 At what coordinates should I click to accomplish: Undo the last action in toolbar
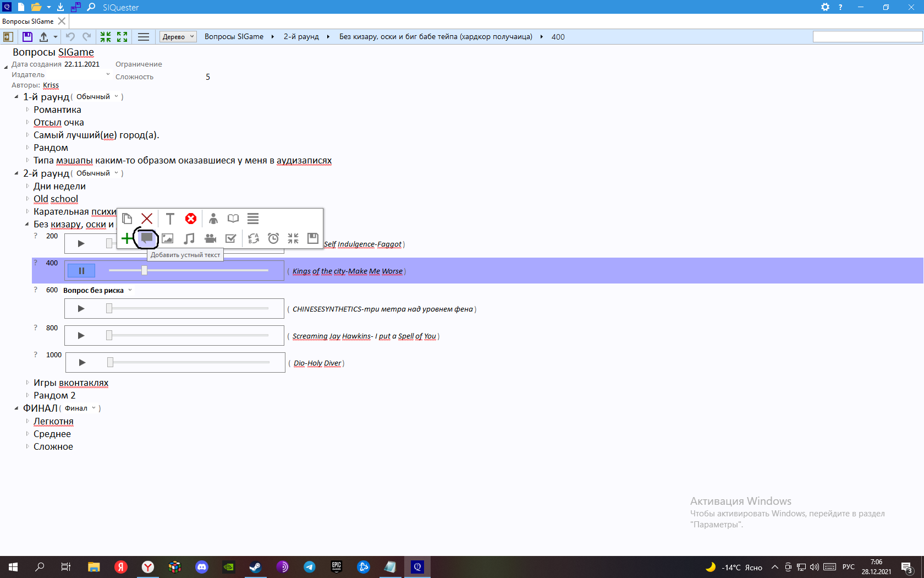[x=70, y=37]
